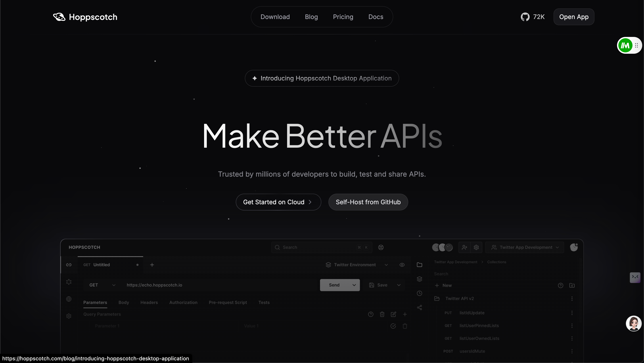
Task: Click Get Started on Cloud
Action: [278, 202]
